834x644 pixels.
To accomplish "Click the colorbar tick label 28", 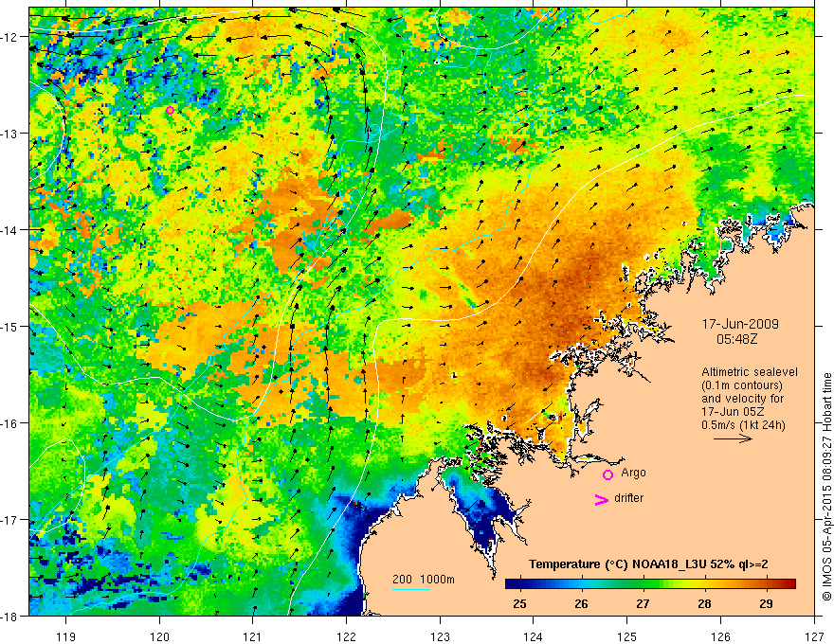I will click(705, 603).
